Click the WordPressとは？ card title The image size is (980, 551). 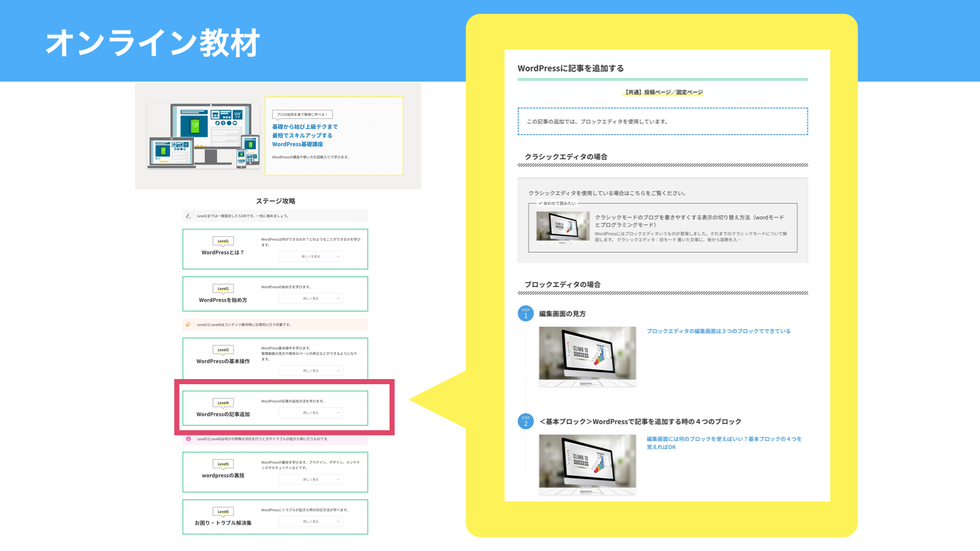[x=223, y=253]
